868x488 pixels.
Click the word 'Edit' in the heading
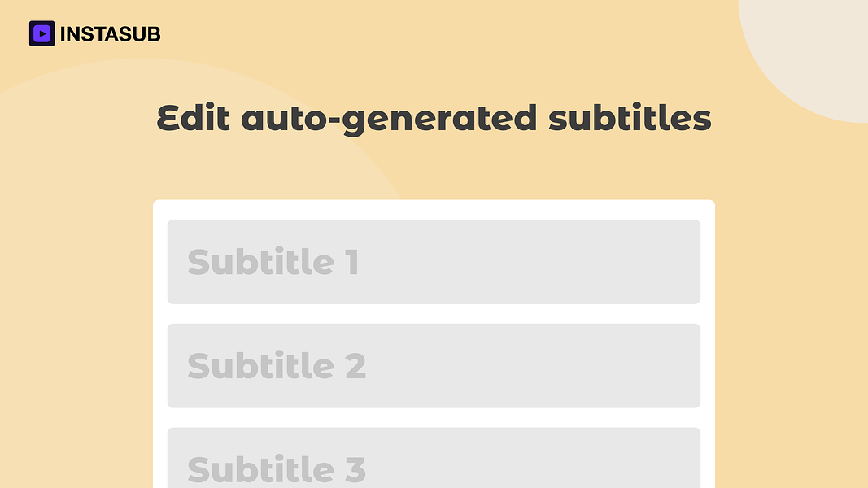point(193,117)
